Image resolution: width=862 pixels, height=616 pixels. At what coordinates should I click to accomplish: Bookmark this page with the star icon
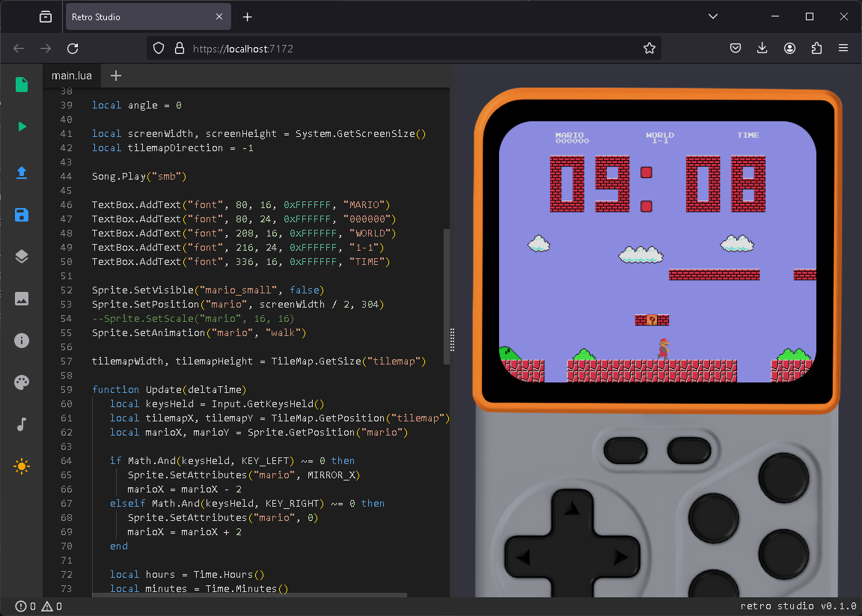[649, 49]
